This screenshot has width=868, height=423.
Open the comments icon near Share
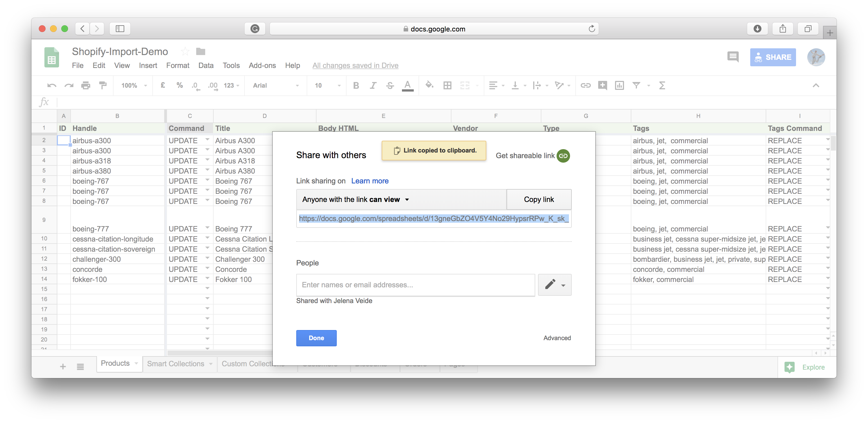[x=733, y=56]
